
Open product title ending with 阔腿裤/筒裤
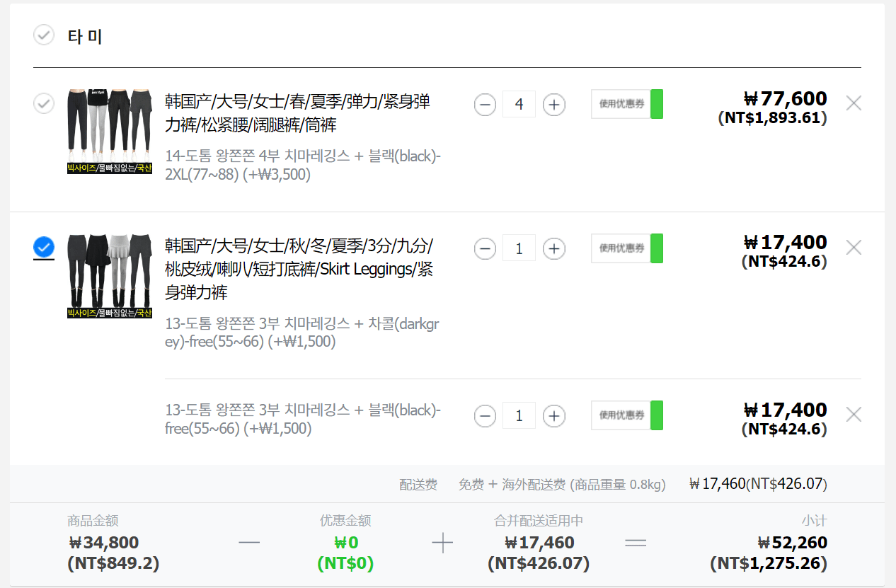[298, 113]
